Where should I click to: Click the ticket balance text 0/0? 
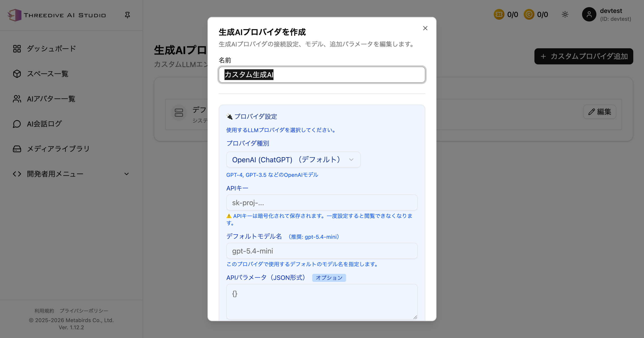click(x=513, y=15)
